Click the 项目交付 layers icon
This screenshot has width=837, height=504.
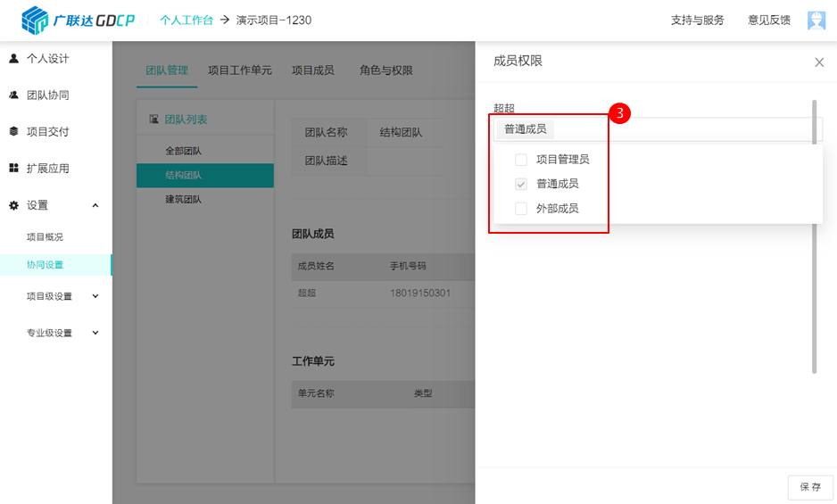(14, 131)
